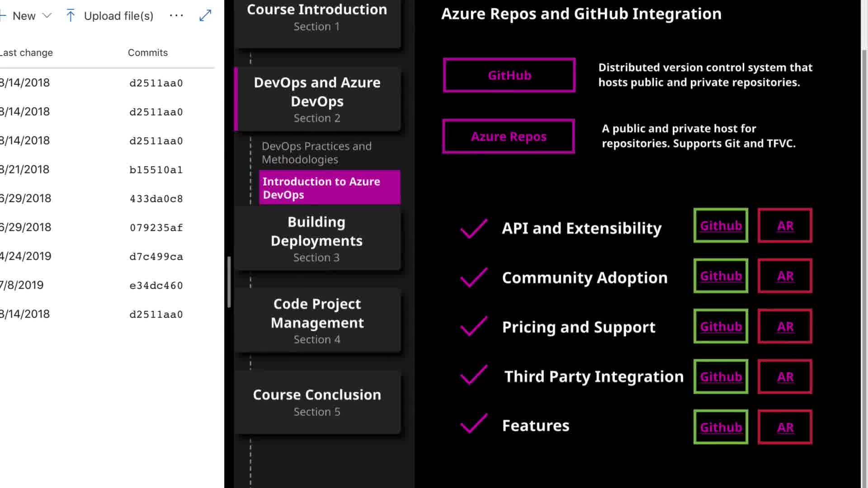
Task: Click commit hash b15510a1
Action: 156,170
